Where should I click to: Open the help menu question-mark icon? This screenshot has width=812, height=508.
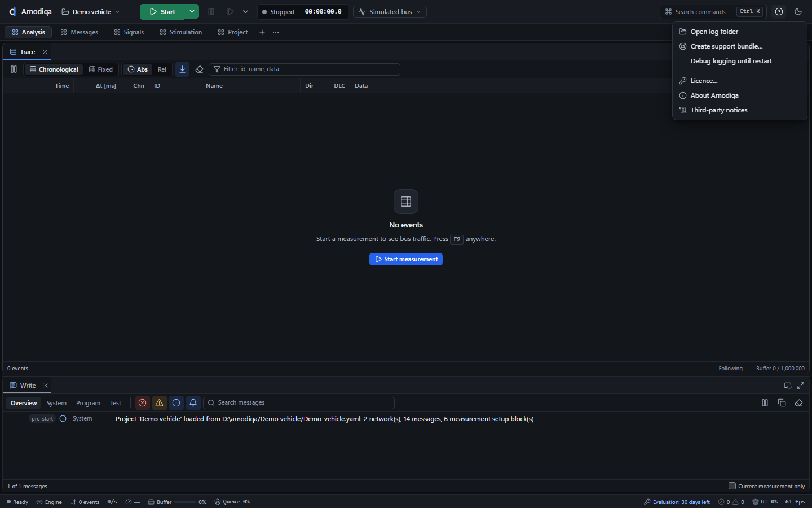coord(779,12)
